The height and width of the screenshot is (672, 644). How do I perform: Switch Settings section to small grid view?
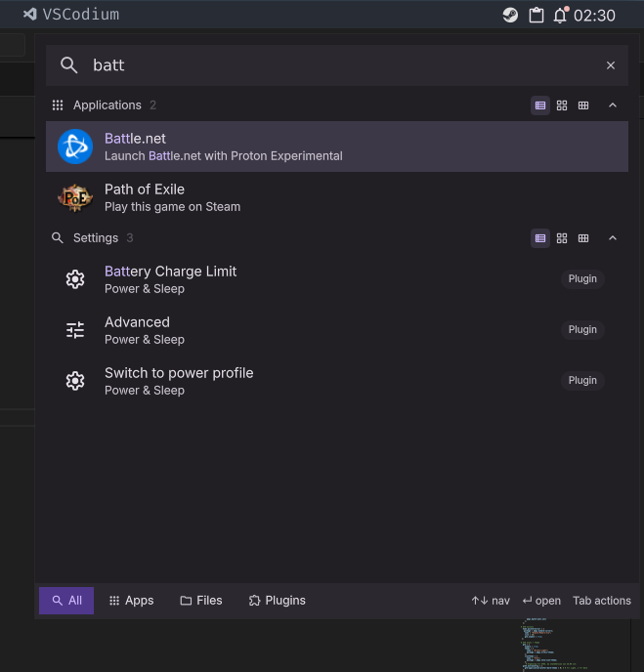tap(583, 238)
